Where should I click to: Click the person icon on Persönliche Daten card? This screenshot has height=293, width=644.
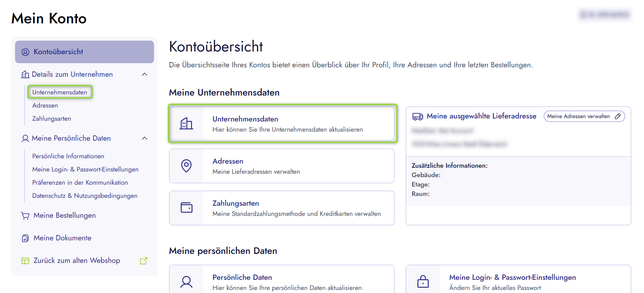click(x=186, y=282)
